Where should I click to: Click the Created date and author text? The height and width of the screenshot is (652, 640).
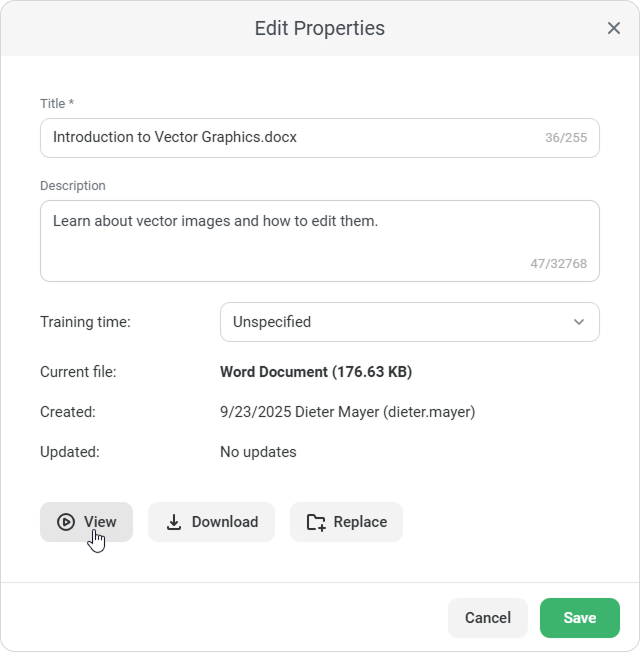(347, 412)
